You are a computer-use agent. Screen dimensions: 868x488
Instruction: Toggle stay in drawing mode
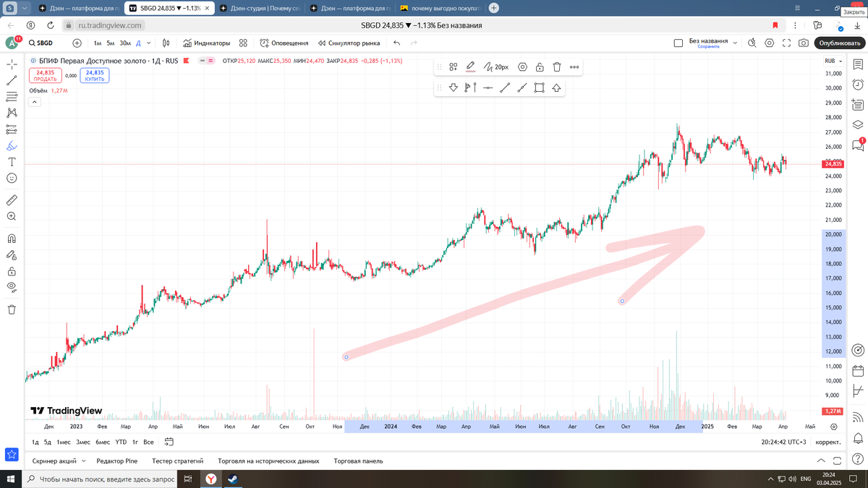click(12, 254)
